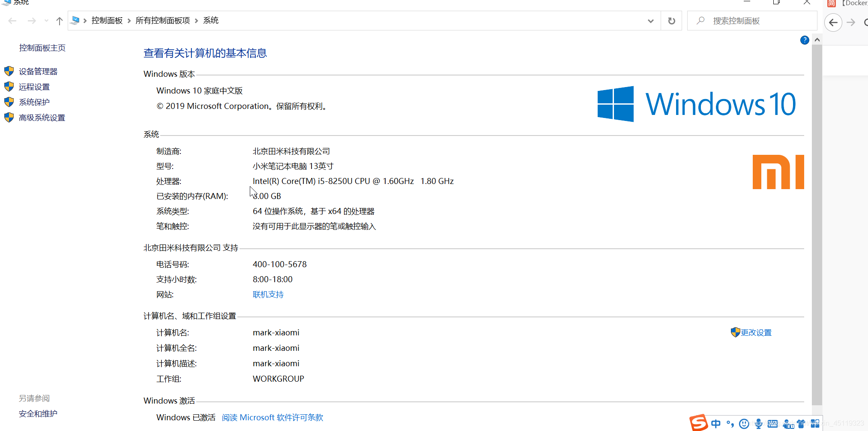Click 系统 breadcrumb segment
This screenshot has height=431, width=868.
(x=211, y=21)
